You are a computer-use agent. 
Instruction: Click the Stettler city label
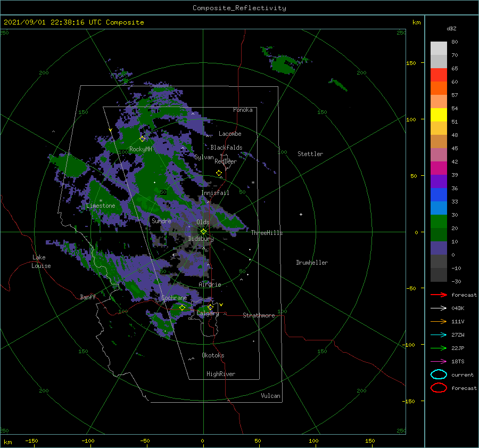pos(310,154)
